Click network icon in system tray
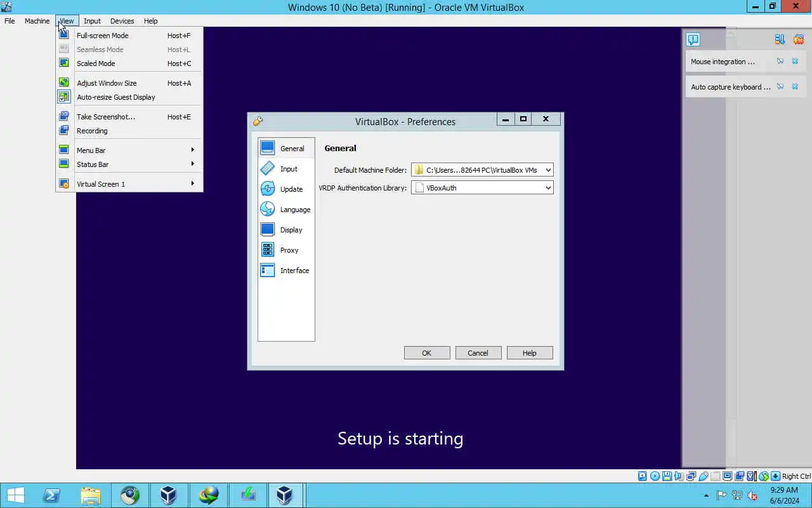This screenshot has width=812, height=508. 737,495
